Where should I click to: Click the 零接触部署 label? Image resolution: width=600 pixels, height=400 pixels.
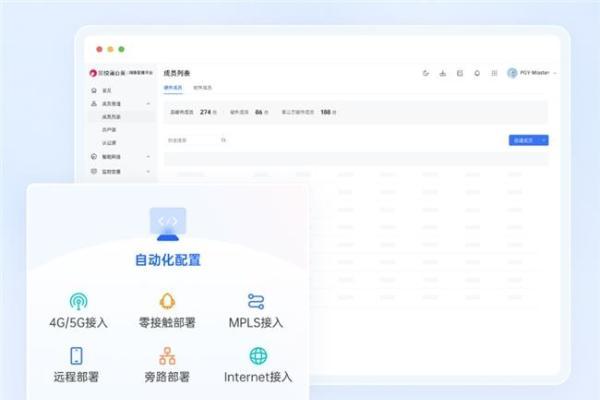coord(167,322)
